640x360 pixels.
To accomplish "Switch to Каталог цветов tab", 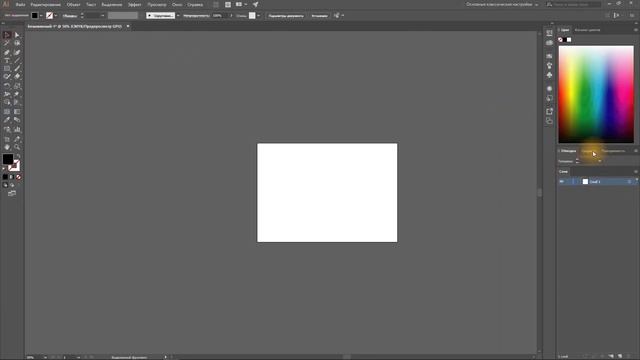I will click(587, 30).
